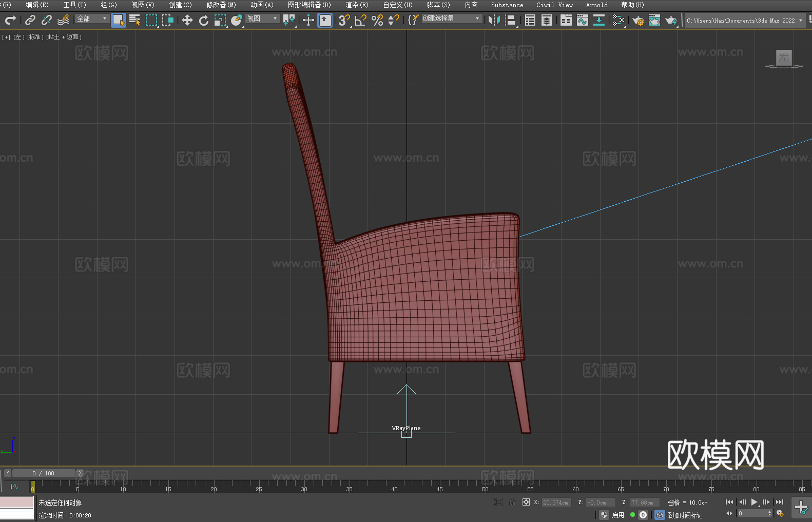Toggle Spinner Snap

(x=394, y=20)
